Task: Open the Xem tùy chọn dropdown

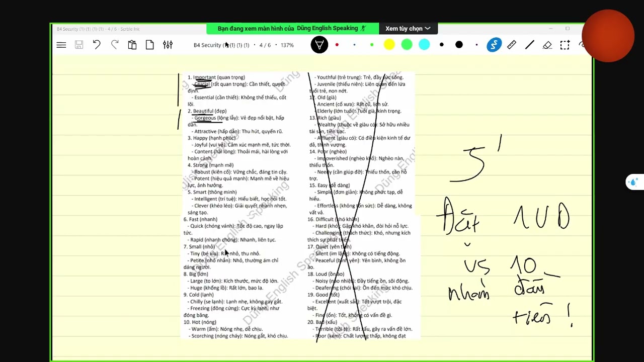Action: [x=408, y=29]
